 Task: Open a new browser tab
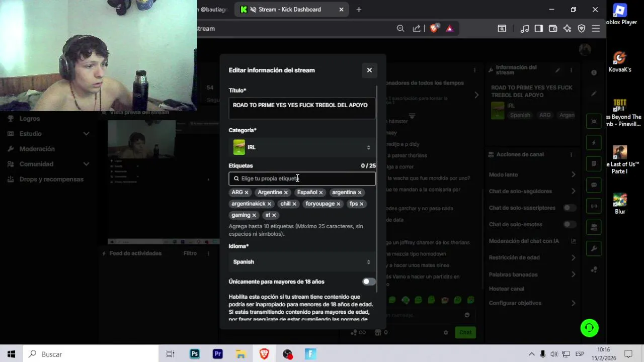click(359, 10)
